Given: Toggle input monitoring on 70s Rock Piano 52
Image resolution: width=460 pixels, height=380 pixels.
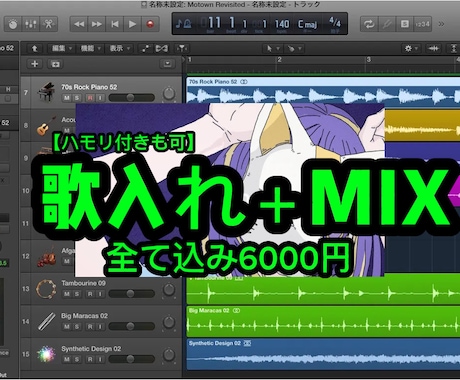Looking at the screenshot, I should tap(100, 98).
